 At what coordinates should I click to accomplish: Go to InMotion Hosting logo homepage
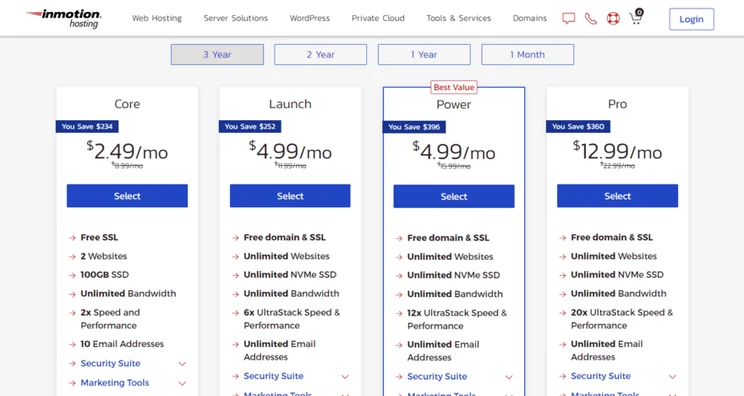pos(63,18)
